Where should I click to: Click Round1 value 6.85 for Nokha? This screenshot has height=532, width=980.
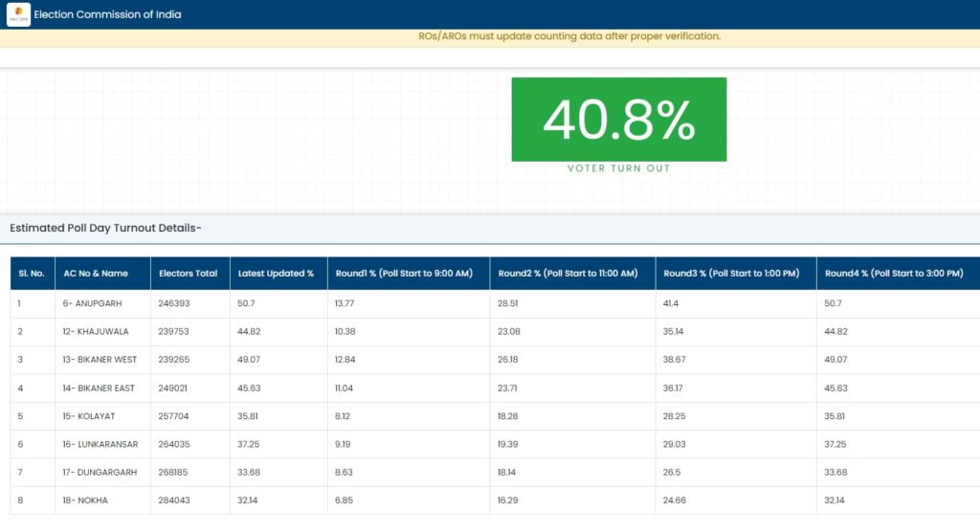click(x=344, y=500)
